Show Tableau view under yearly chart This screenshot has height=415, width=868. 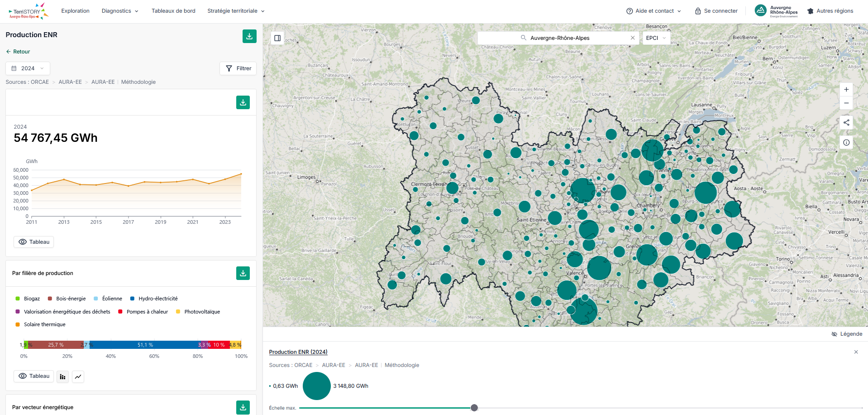tap(34, 242)
